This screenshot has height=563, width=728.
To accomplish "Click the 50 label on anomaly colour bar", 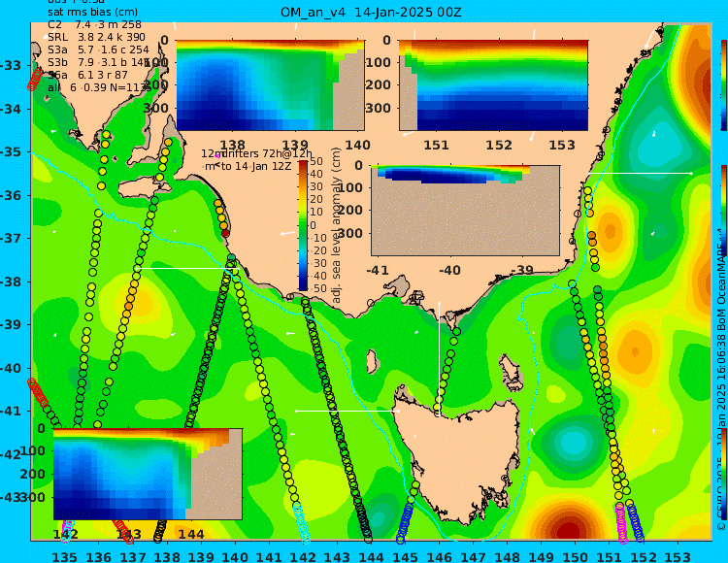I will pyautogui.click(x=316, y=161).
